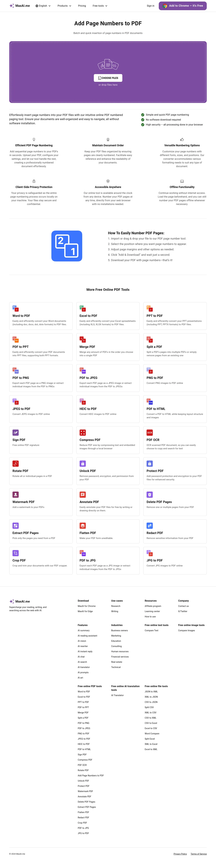Open Business owners industry link

pos(119,630)
